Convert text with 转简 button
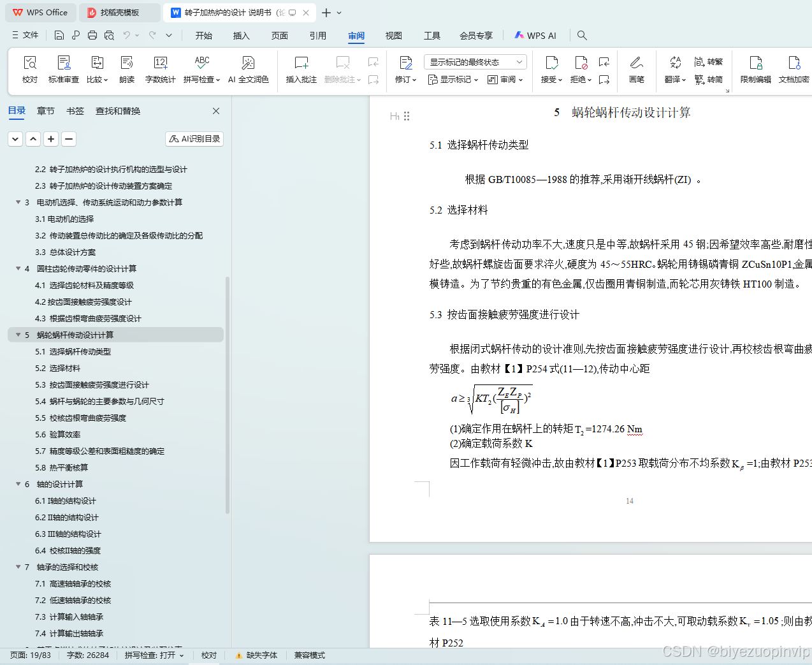 click(x=709, y=79)
